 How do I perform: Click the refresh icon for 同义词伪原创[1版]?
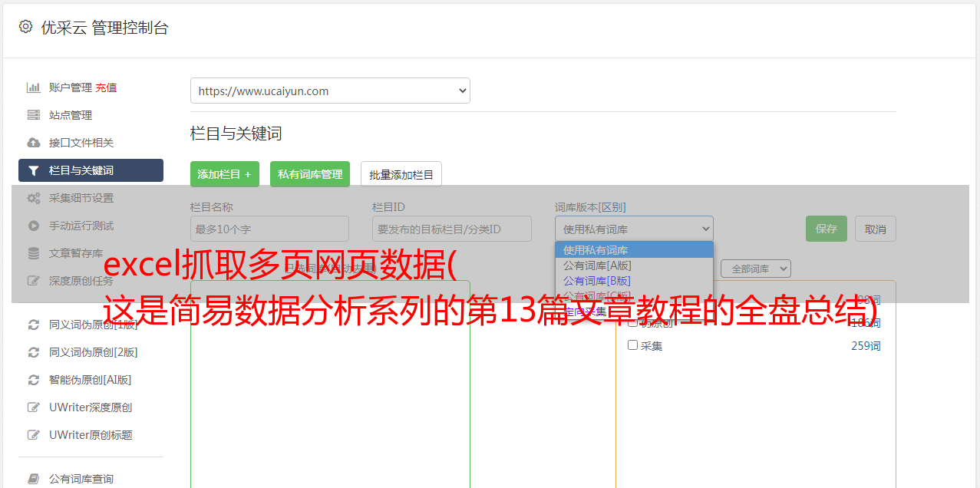[x=34, y=325]
